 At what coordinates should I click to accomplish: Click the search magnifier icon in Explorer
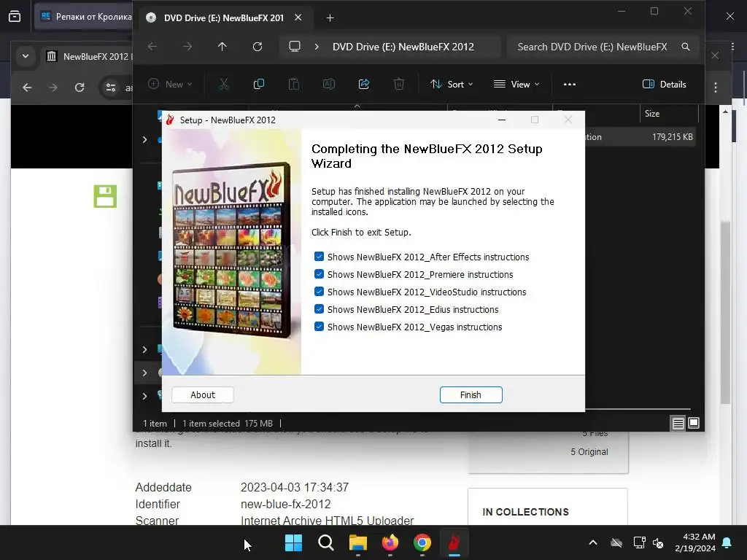pos(686,47)
